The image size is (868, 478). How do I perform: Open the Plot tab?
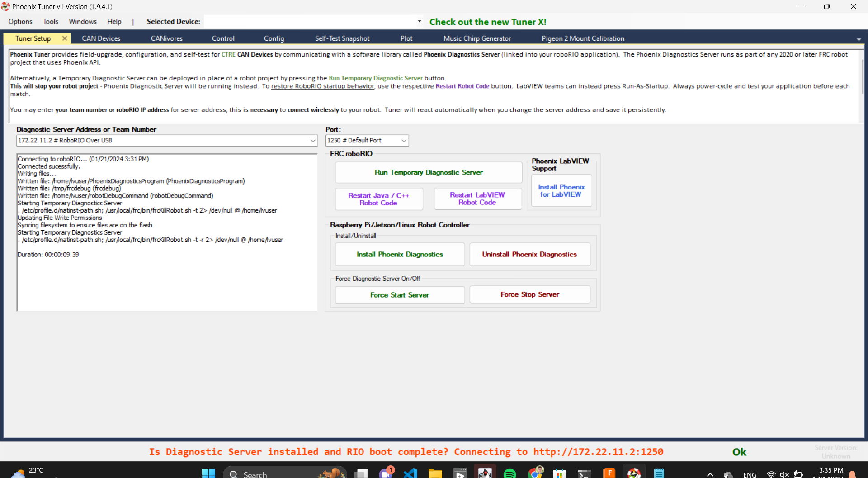tap(406, 38)
